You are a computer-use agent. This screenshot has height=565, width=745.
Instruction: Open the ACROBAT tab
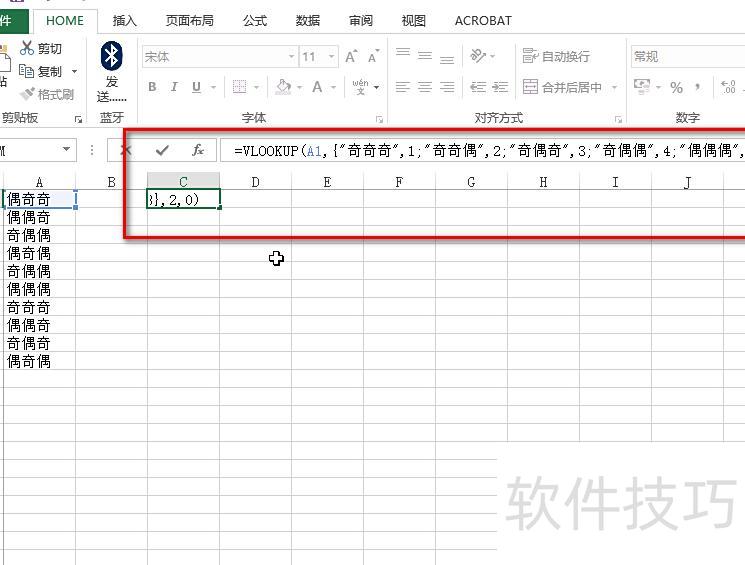point(483,21)
